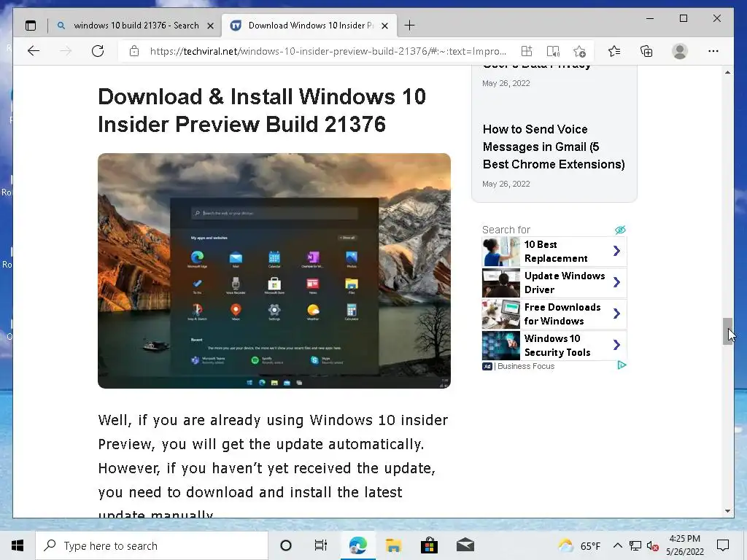
Task: Open Edge settings and more menu
Action: tap(713, 51)
